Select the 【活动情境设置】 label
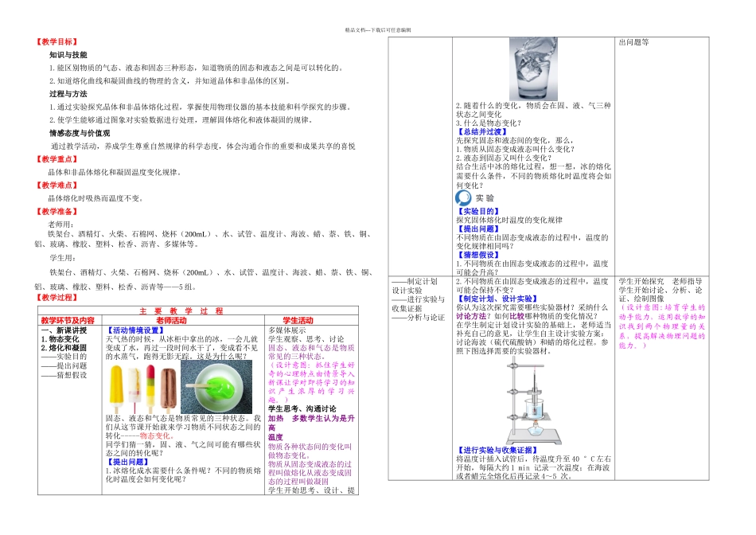Viewport: 756px width, 535px height. click(x=135, y=330)
